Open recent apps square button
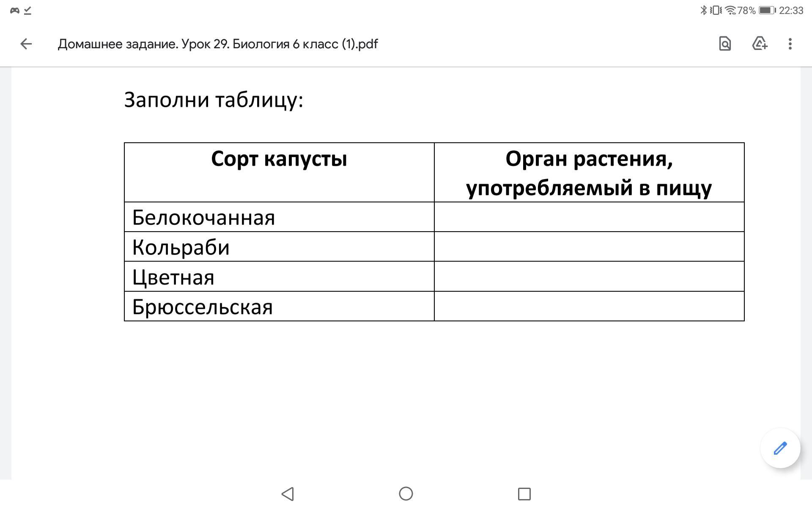This screenshot has width=812, height=508. tap(524, 494)
